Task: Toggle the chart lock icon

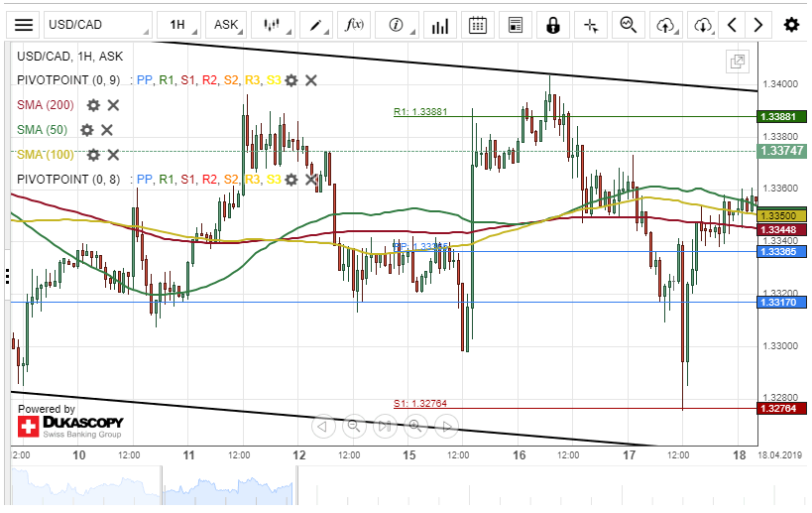Action: [x=553, y=25]
